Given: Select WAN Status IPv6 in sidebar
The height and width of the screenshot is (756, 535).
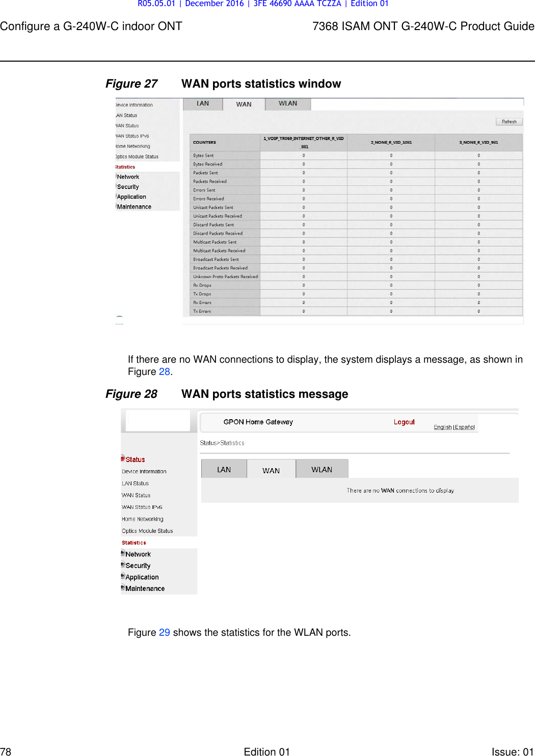Looking at the screenshot, I should [x=141, y=506].
